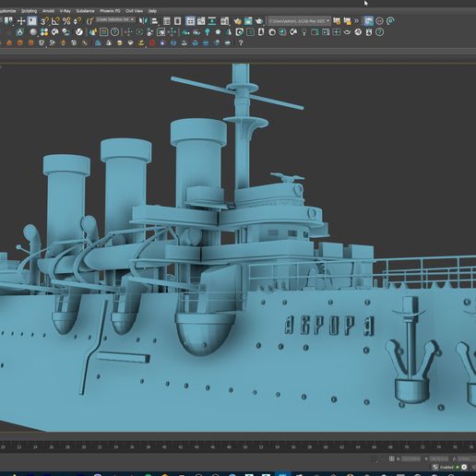Click the Align tool icon
This screenshot has width=476, height=476.
(x=154, y=21)
